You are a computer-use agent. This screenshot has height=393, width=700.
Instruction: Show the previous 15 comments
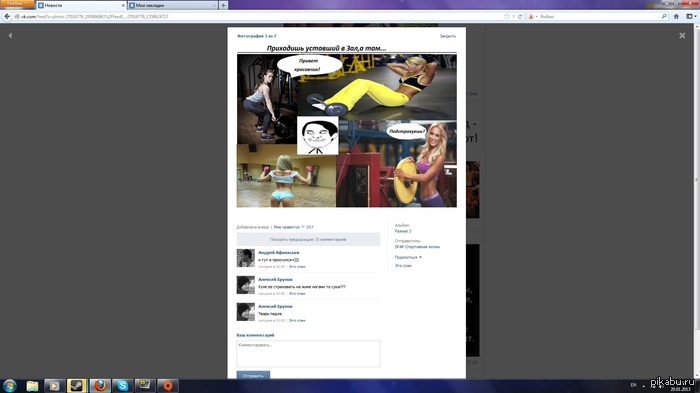click(308, 239)
